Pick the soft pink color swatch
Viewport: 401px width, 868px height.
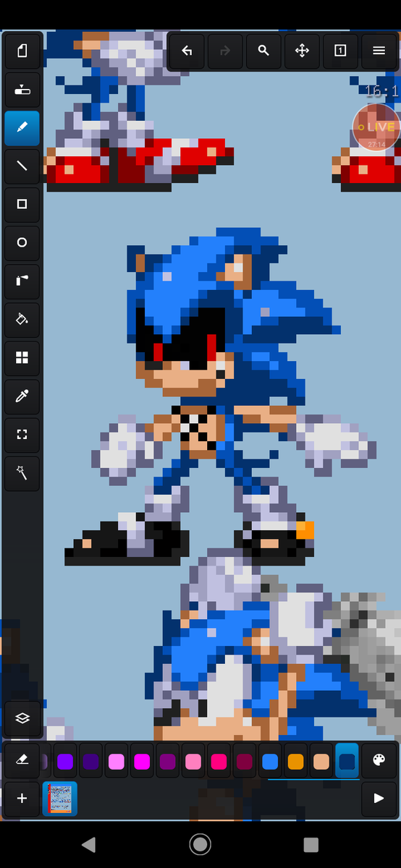pyautogui.click(x=193, y=761)
